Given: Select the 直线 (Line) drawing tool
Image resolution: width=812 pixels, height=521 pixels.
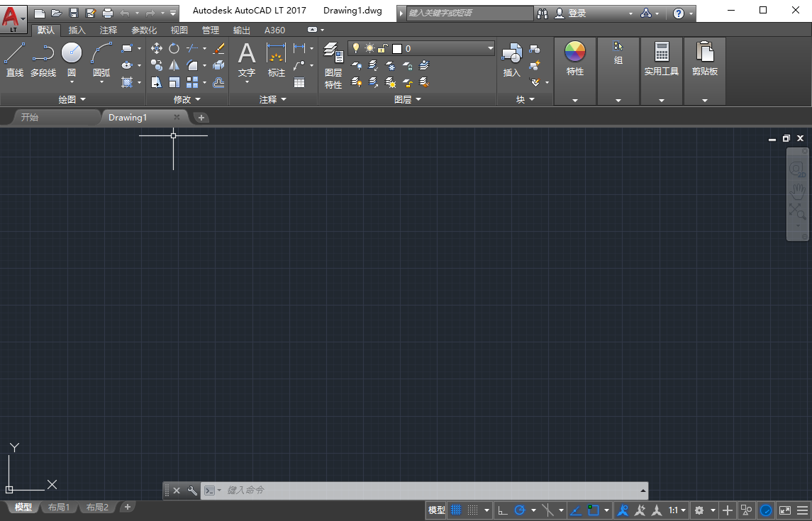Looking at the screenshot, I should pos(14,56).
